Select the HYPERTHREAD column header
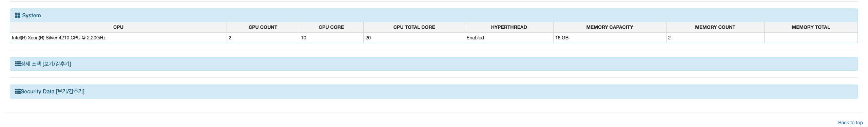The image size is (868, 127). coord(509,27)
